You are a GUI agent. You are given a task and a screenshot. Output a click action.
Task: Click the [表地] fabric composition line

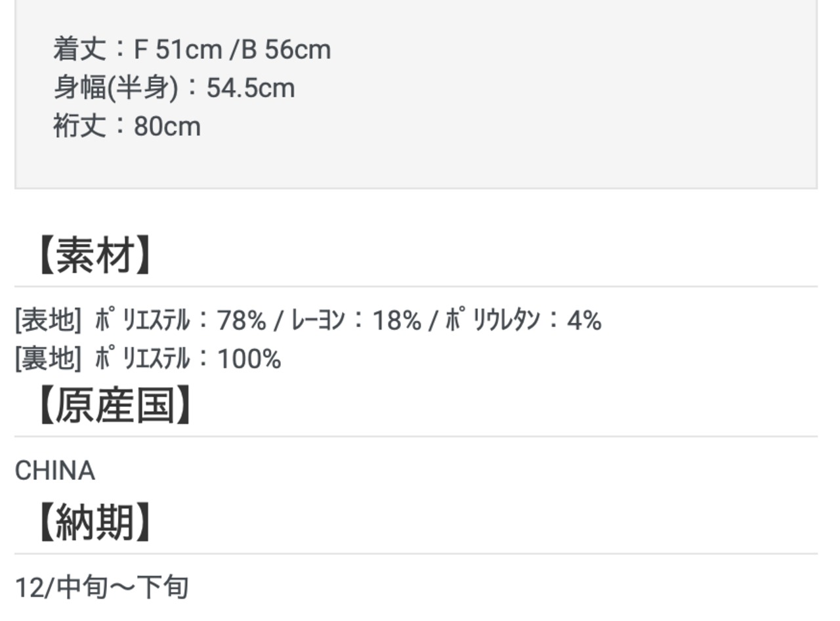pos(308,320)
